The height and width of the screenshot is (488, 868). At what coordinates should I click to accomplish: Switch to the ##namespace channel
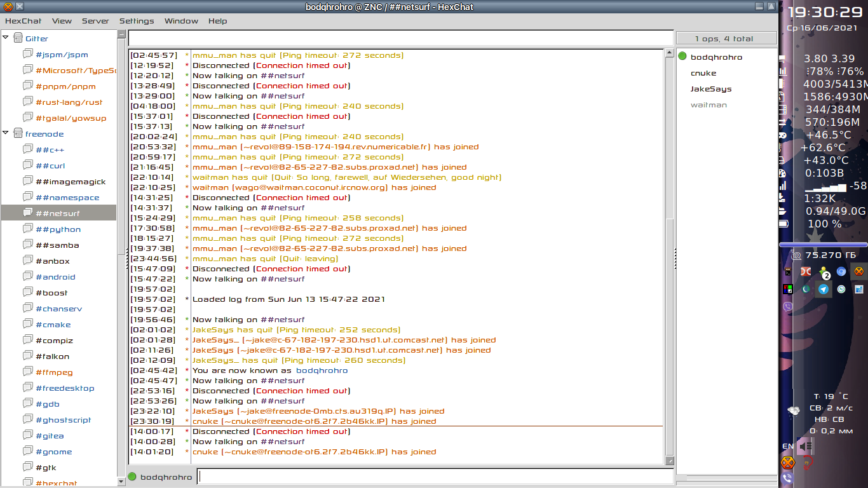pyautogui.click(x=67, y=198)
